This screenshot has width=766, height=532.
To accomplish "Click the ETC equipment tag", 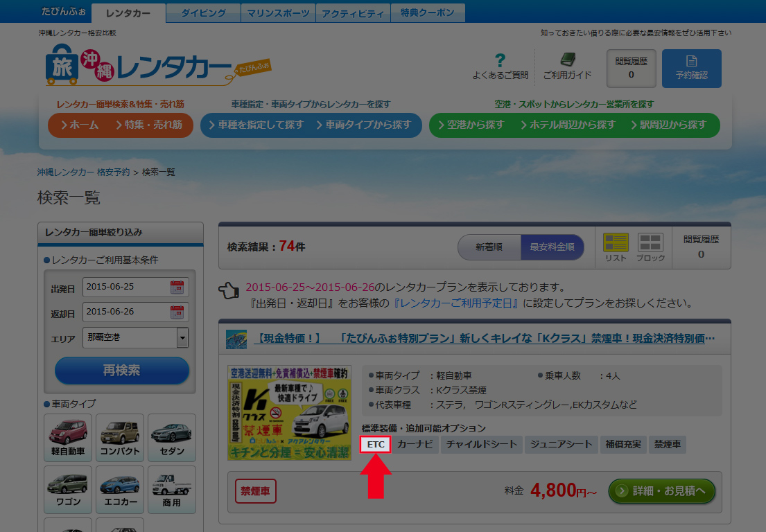I will coord(375,445).
